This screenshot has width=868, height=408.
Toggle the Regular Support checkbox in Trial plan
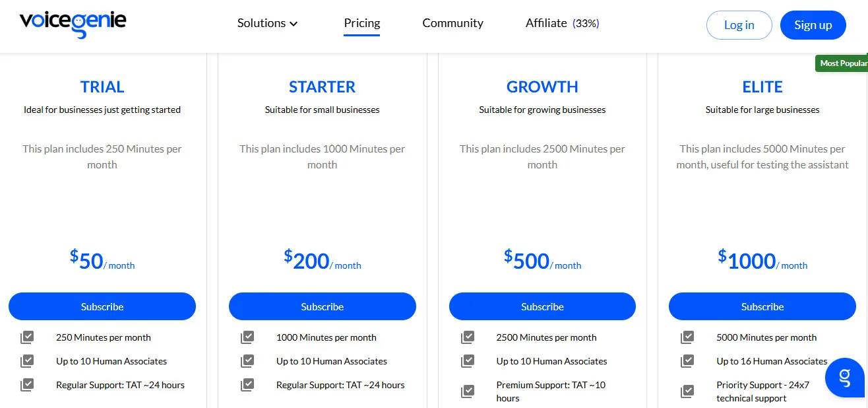pyautogui.click(x=27, y=384)
